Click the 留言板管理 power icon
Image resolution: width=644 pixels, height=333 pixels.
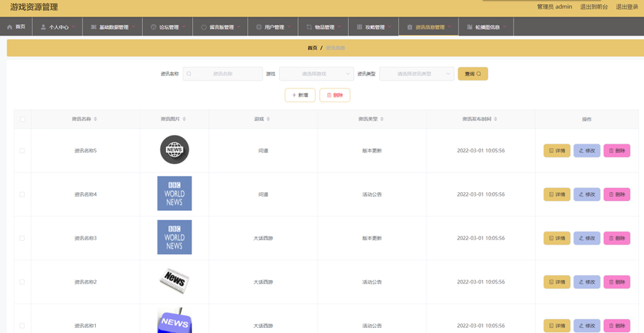(204, 27)
